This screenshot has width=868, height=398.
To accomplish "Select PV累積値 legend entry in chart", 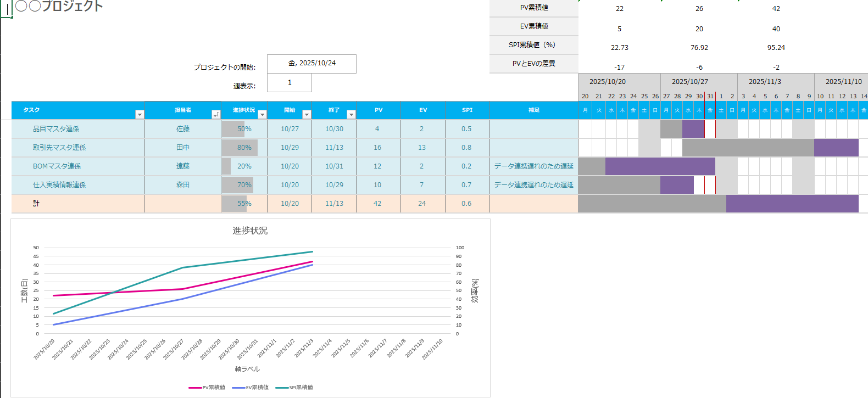I will click(x=208, y=388).
